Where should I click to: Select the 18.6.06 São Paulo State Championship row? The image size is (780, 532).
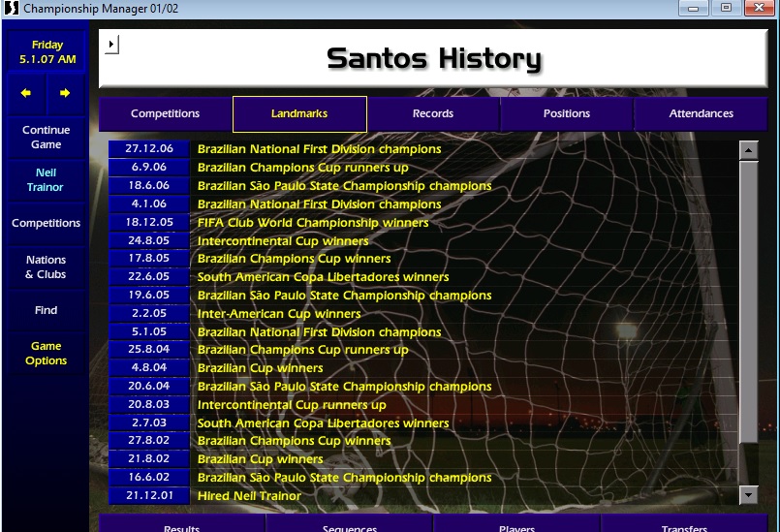coord(422,186)
